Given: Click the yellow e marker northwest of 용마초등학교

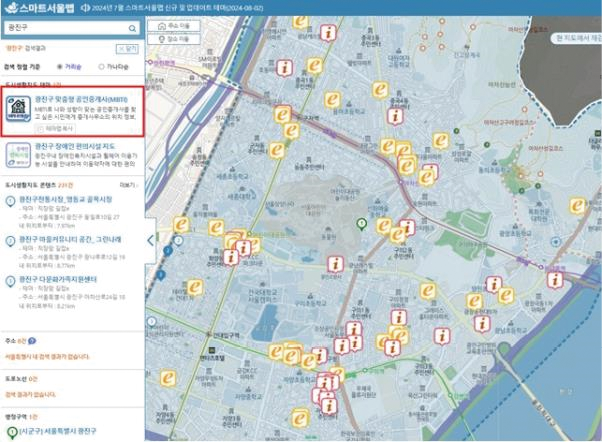Looking at the screenshot, I should [314, 66].
